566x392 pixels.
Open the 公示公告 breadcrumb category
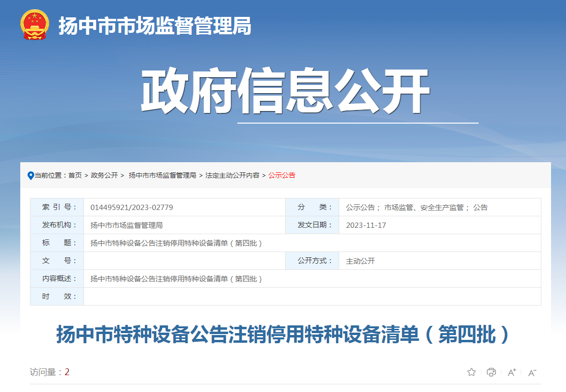pyautogui.click(x=285, y=176)
